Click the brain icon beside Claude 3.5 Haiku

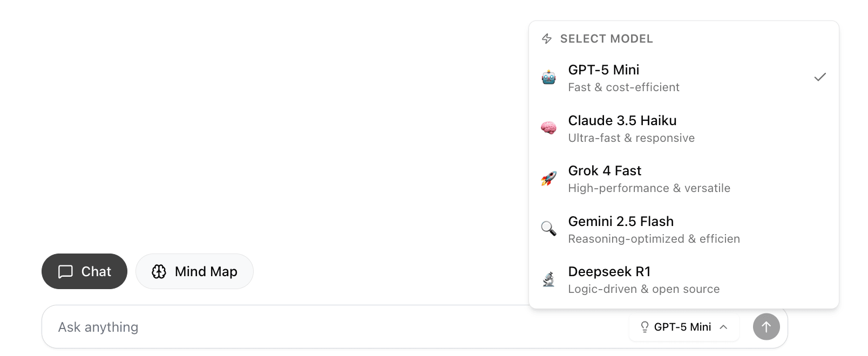coord(548,128)
